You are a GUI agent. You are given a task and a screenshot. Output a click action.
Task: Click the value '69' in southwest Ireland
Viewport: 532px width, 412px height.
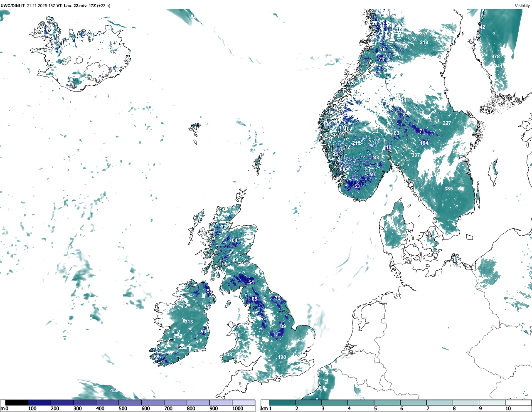click(x=157, y=357)
